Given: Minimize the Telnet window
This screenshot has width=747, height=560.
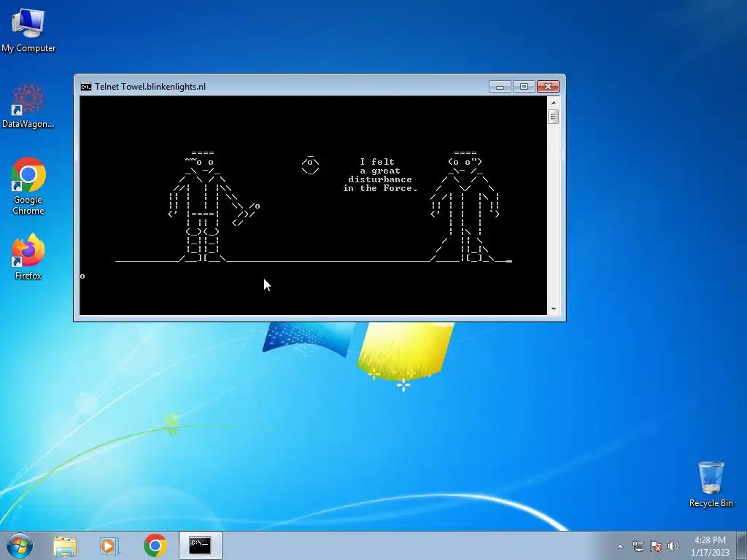Looking at the screenshot, I should point(500,87).
